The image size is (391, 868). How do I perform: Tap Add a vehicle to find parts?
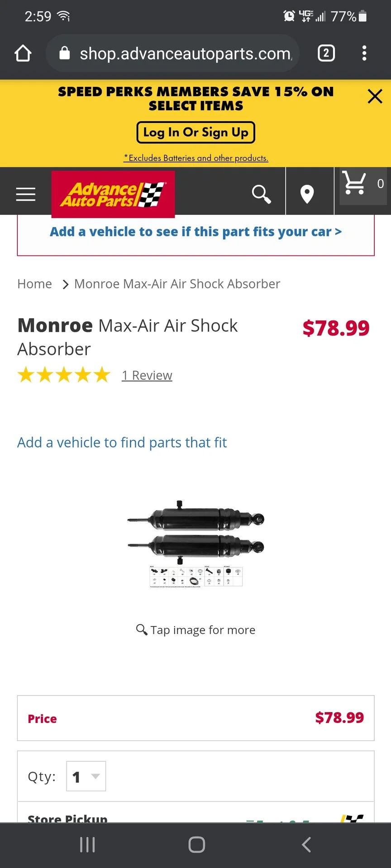(122, 442)
